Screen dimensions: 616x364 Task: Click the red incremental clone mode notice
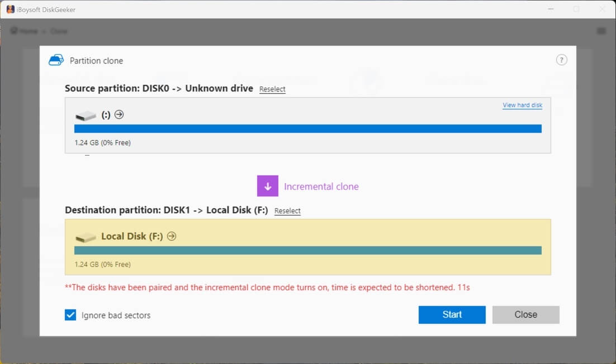(267, 288)
